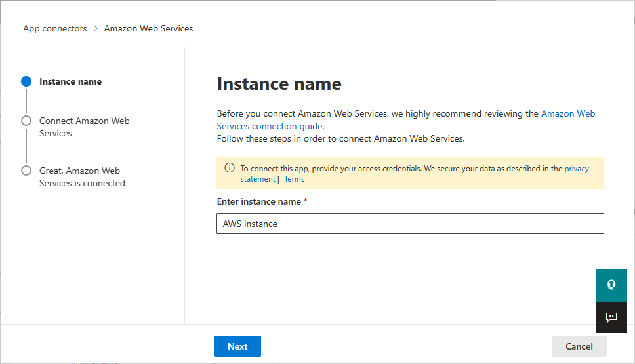635x364 pixels.
Task: Click the Amazon Web Services breadcrumb
Action: coord(148,28)
